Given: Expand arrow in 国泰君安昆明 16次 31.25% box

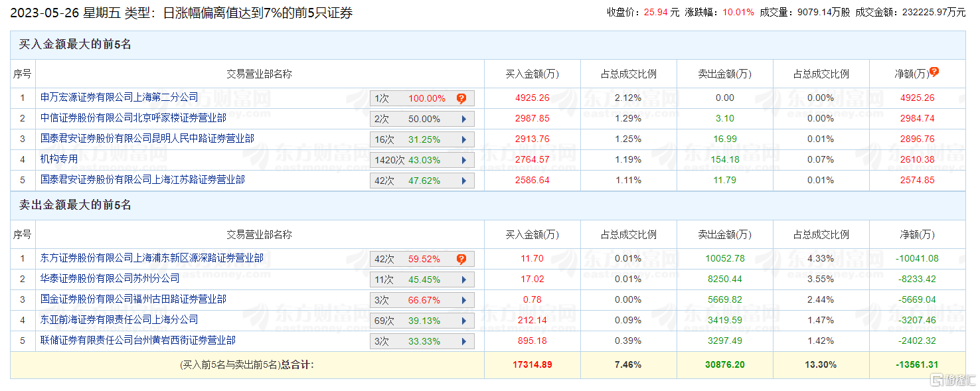Looking at the screenshot, I should tap(464, 140).
